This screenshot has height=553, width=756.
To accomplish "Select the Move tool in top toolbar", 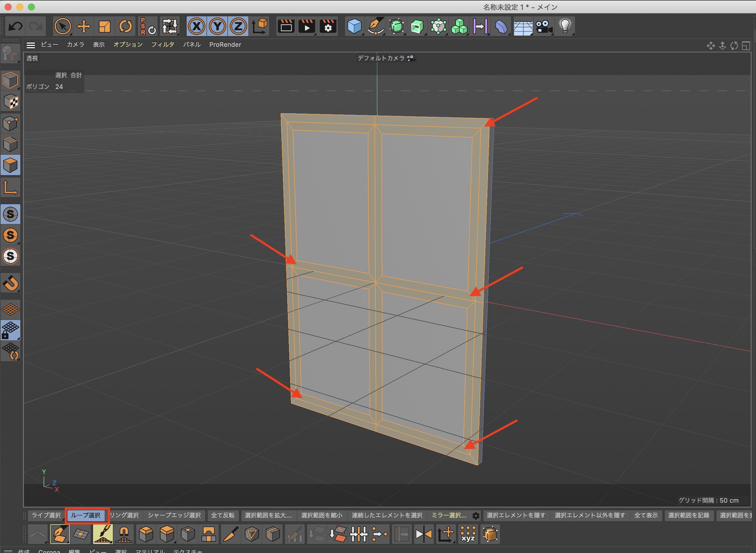I will point(84,26).
